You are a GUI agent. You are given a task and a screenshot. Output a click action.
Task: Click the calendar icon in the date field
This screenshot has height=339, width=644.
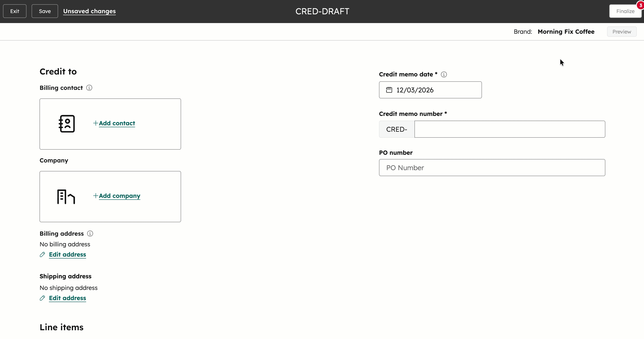pos(389,90)
